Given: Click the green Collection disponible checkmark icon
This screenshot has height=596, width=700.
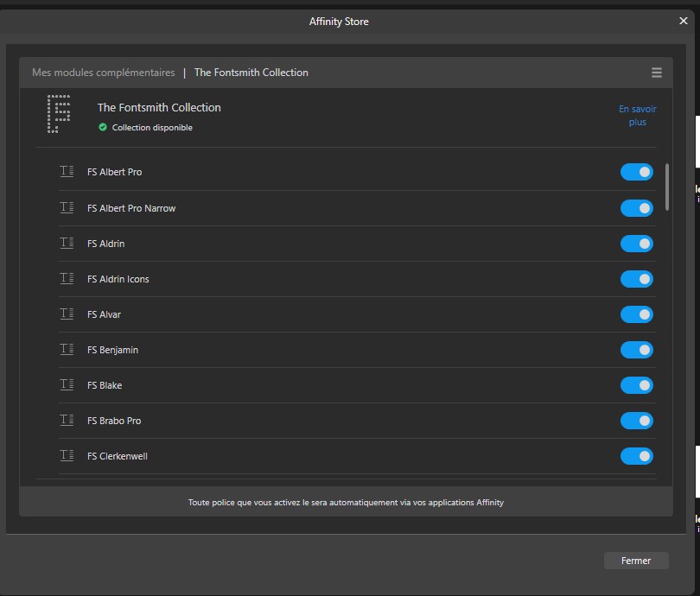Looking at the screenshot, I should point(103,127).
